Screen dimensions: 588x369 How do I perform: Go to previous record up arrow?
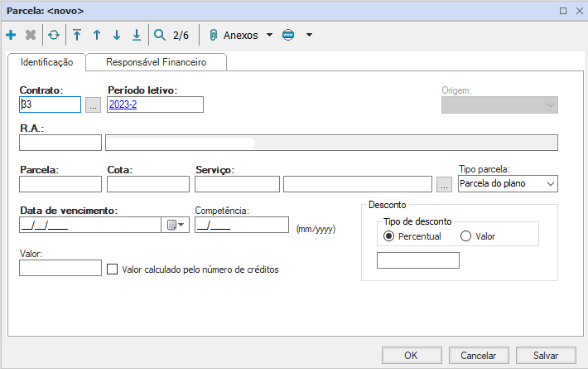(97, 36)
